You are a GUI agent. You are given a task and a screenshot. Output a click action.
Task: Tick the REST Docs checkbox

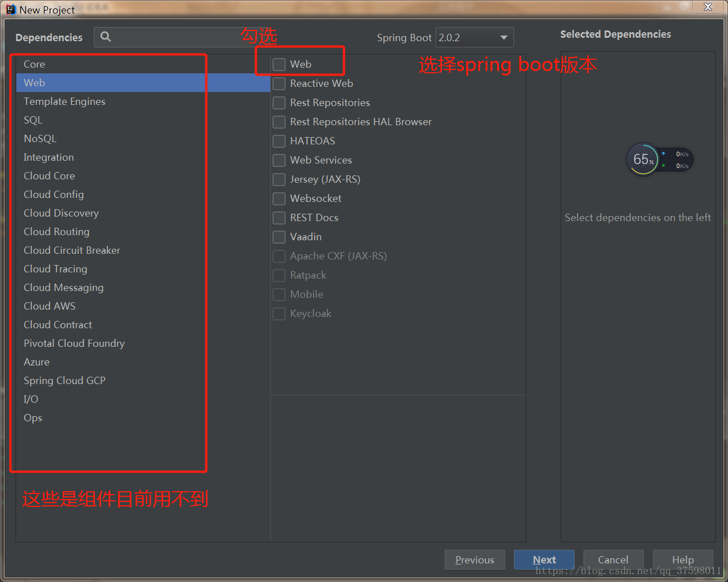pos(279,218)
